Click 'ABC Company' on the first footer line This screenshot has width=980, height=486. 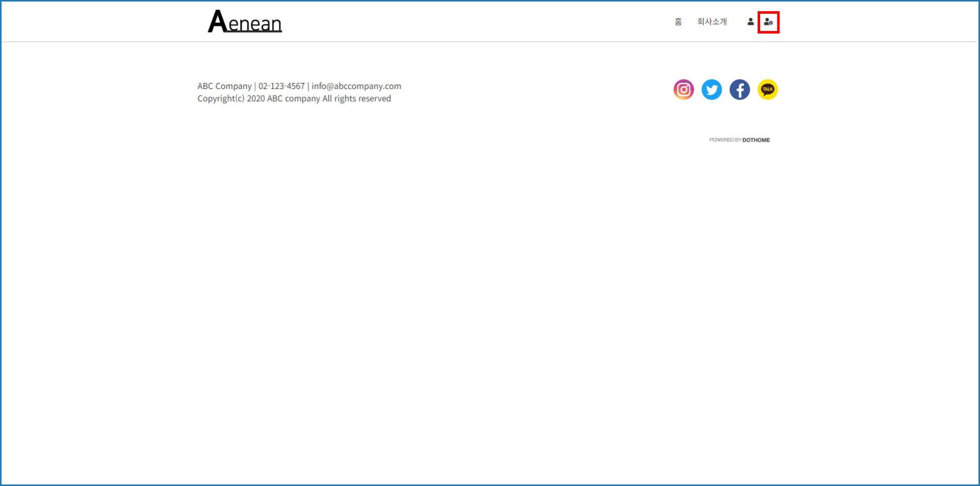(224, 86)
